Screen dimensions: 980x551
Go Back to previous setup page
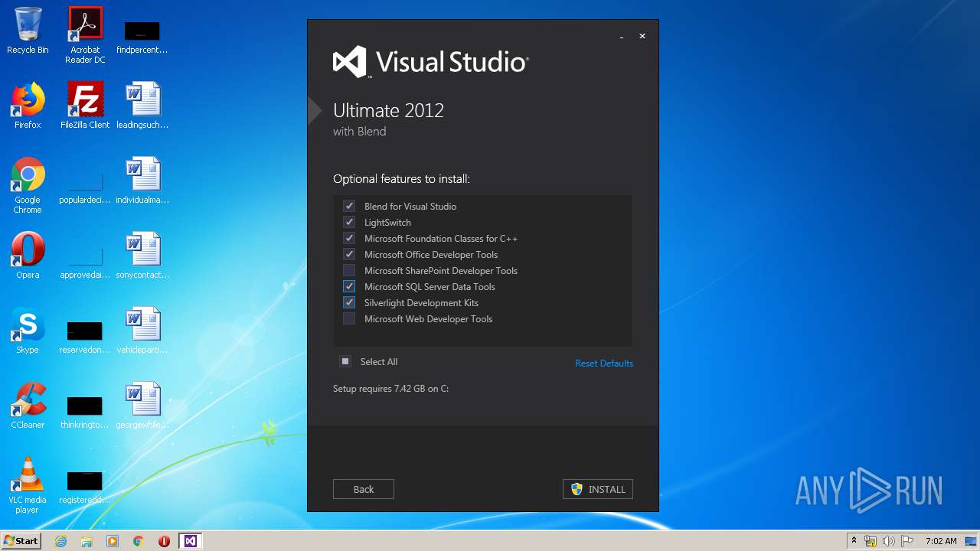pos(364,489)
